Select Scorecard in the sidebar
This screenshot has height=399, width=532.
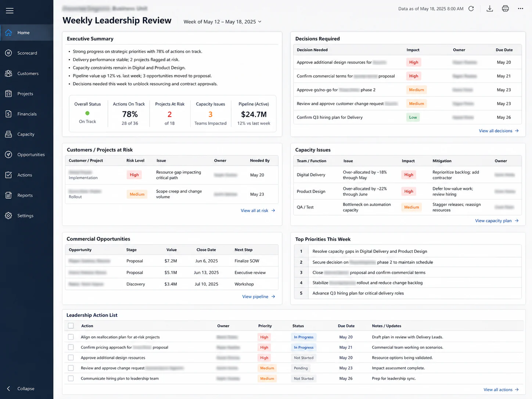[26, 53]
